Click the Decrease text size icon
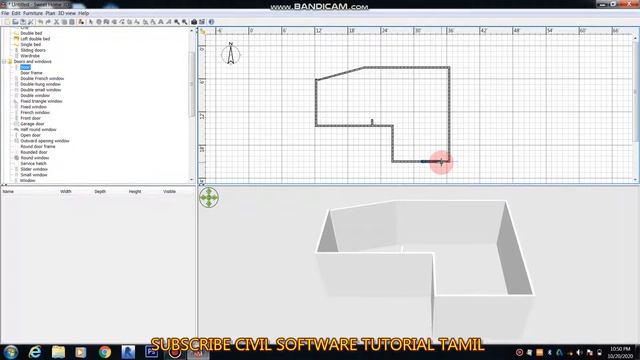 coord(153,22)
